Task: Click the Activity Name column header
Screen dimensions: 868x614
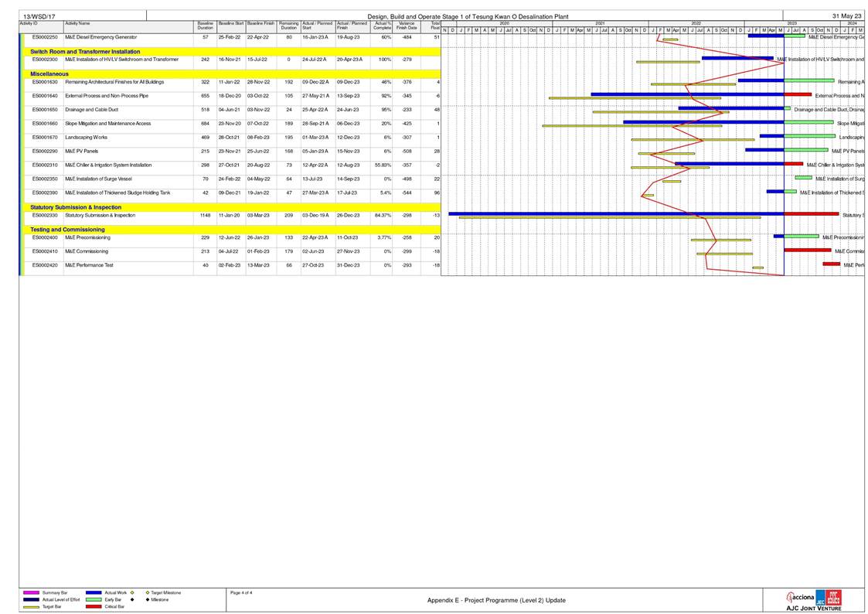Action: (77, 24)
